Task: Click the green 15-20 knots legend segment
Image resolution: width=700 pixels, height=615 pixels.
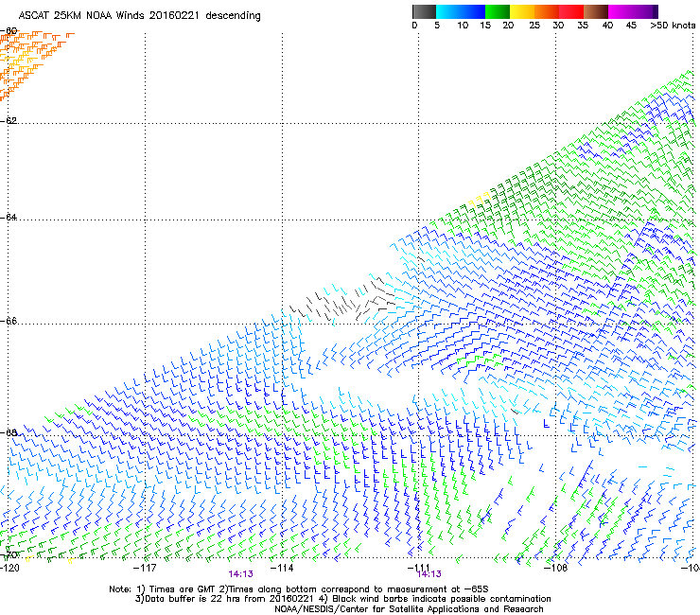Action: [498, 11]
